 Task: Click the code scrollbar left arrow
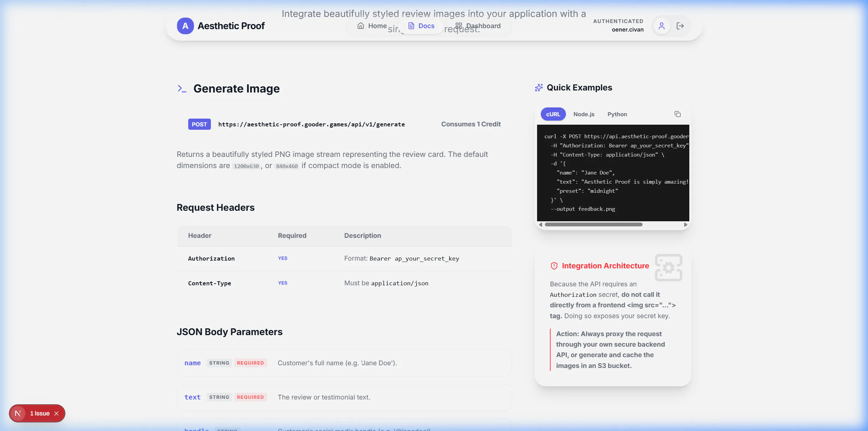[x=540, y=224]
